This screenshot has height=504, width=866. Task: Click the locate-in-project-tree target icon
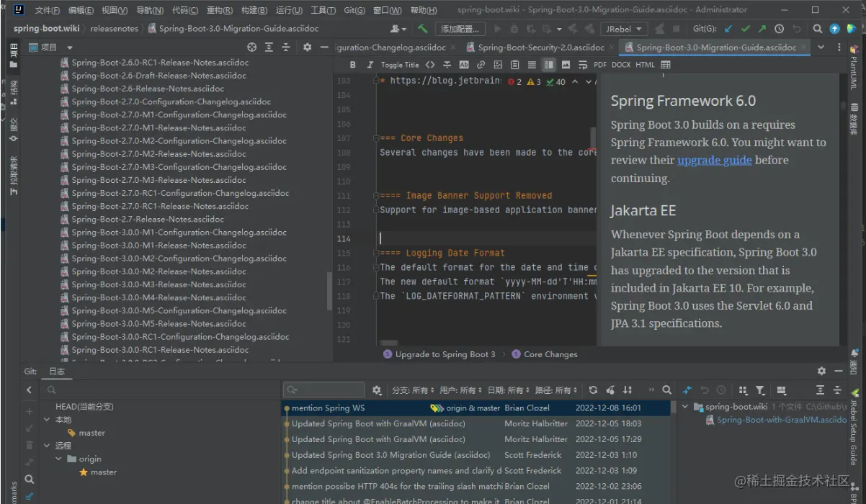point(251,47)
